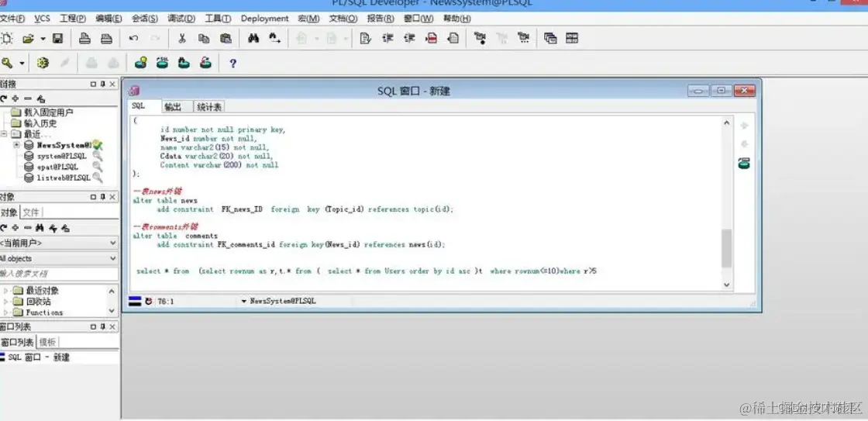868x421 pixels.
Task: Save the current file with the floppy icon
Action: pyautogui.click(x=57, y=38)
